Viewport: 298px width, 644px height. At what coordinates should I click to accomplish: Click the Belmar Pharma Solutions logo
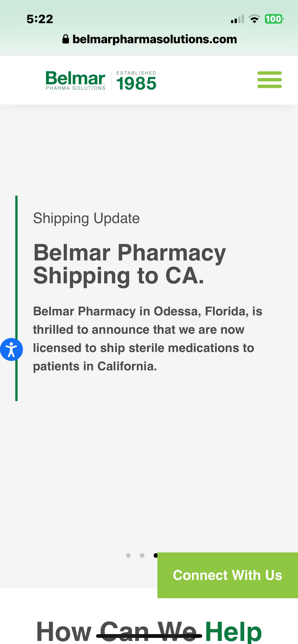click(x=75, y=80)
